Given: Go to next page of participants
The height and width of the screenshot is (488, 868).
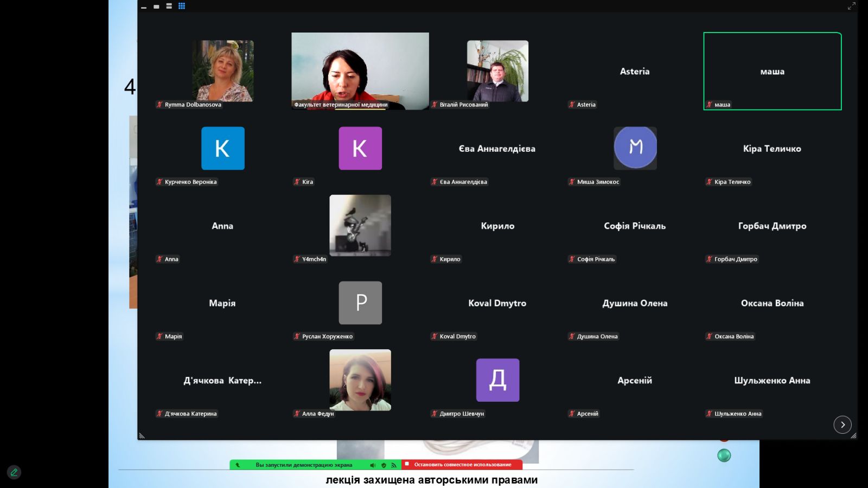Looking at the screenshot, I should [842, 425].
